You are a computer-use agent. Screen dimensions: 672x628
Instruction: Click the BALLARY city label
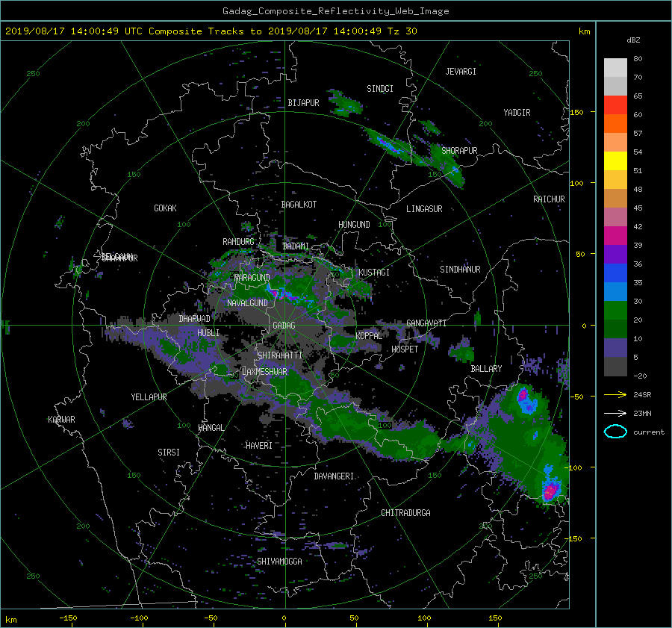tap(486, 369)
